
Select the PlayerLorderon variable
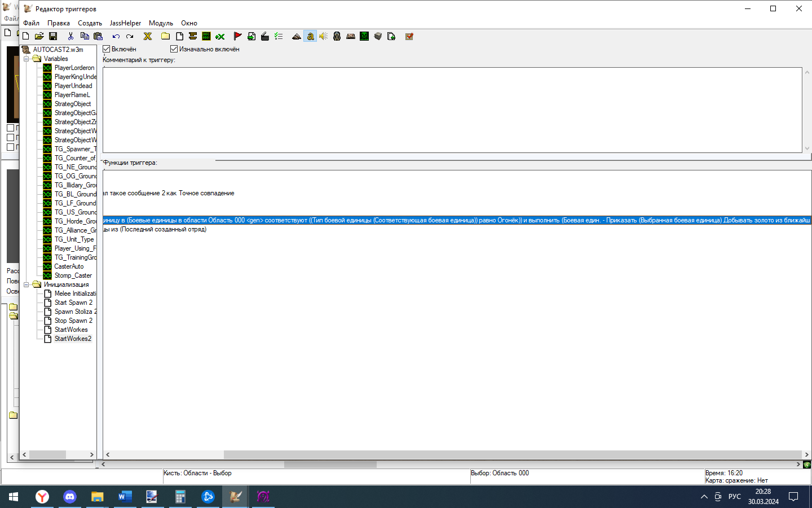[x=74, y=68]
